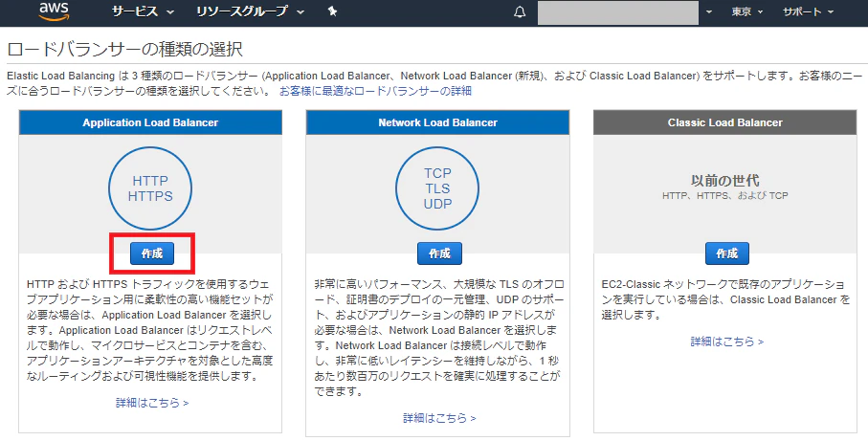Image resolution: width=868 pixels, height=441 pixels.
Task: Select the TCP TLS UDP circle icon
Action: [x=437, y=188]
